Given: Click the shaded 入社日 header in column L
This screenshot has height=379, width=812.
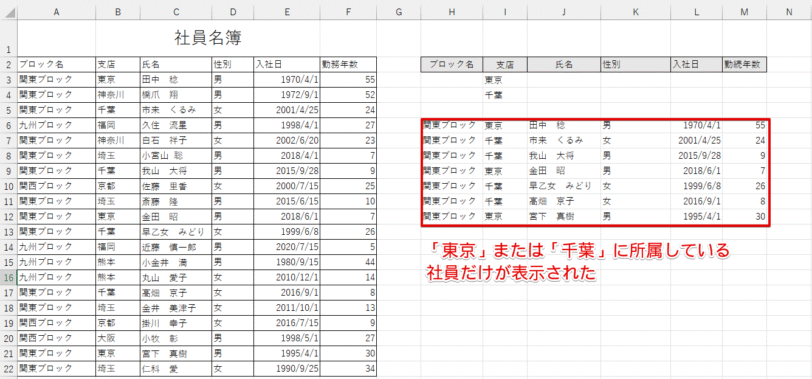Looking at the screenshot, I should pyautogui.click(x=697, y=65).
